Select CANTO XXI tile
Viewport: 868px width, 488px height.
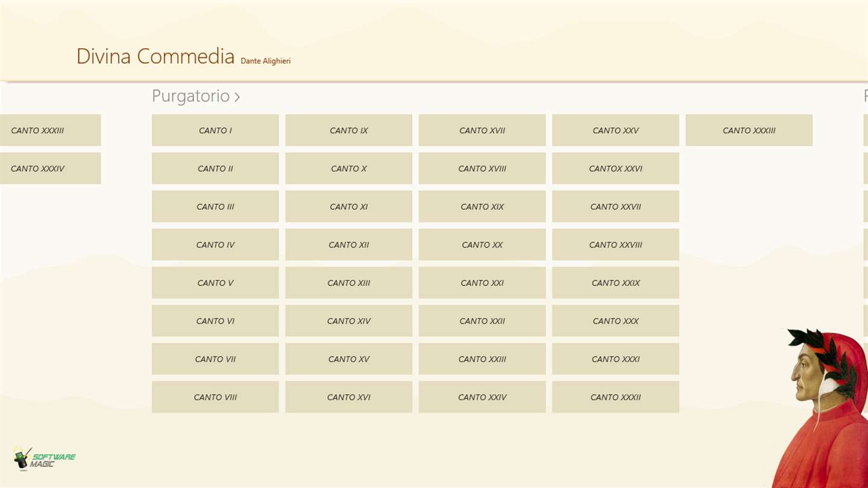(x=482, y=283)
